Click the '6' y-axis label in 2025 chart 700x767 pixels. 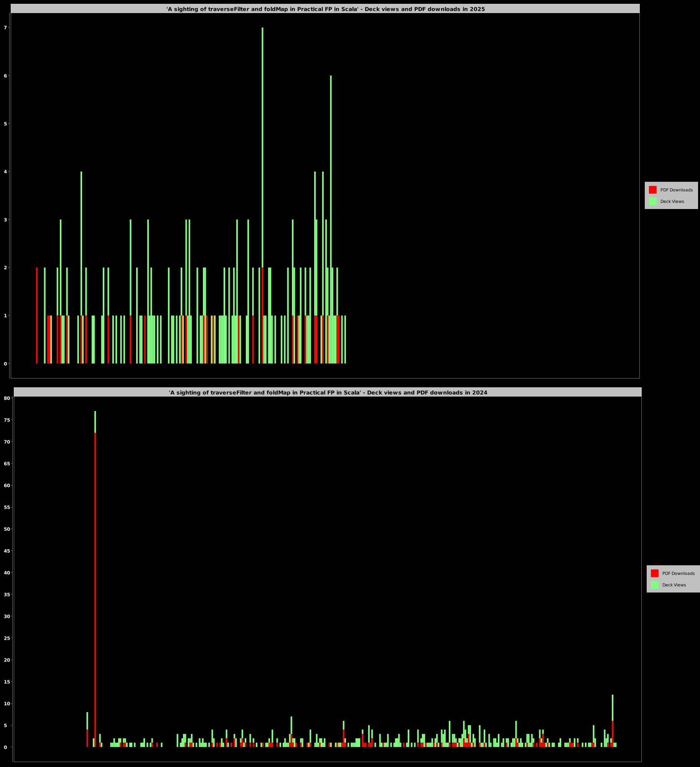point(5,76)
